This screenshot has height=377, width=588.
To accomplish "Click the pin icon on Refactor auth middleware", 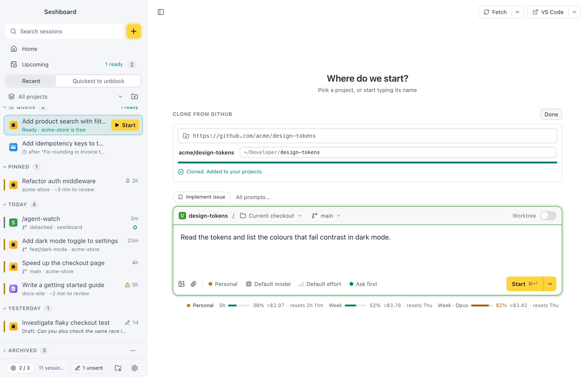I will pyautogui.click(x=128, y=181).
